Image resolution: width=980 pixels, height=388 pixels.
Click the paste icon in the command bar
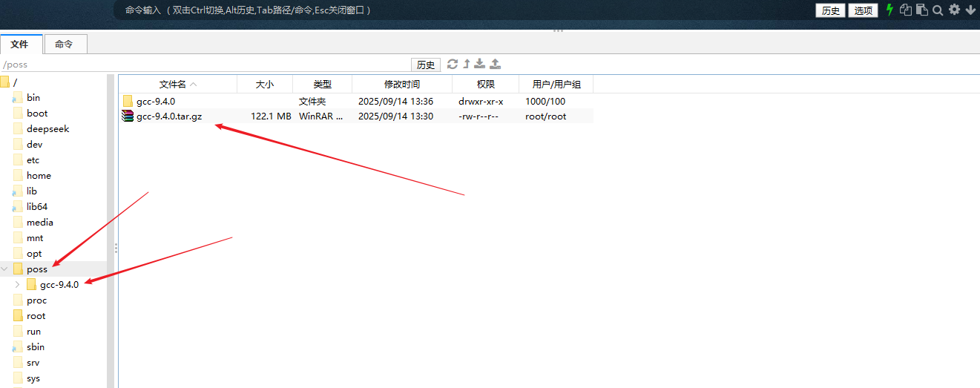(x=922, y=10)
